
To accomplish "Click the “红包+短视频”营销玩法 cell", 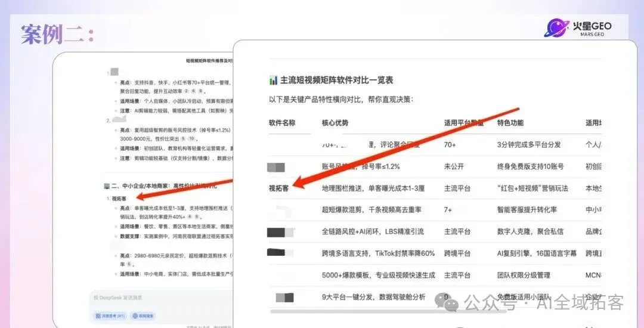I will (x=532, y=188).
